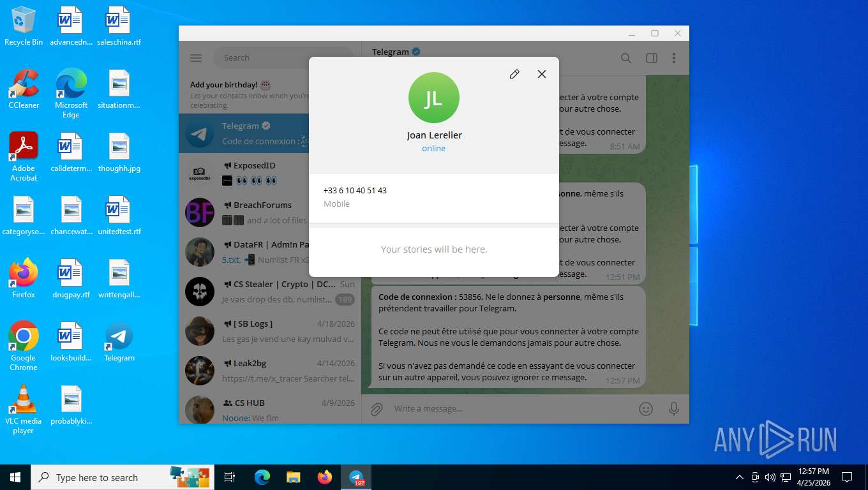The height and width of the screenshot is (490, 868).
Task: Click the pencil edit profile icon
Action: 514,74
